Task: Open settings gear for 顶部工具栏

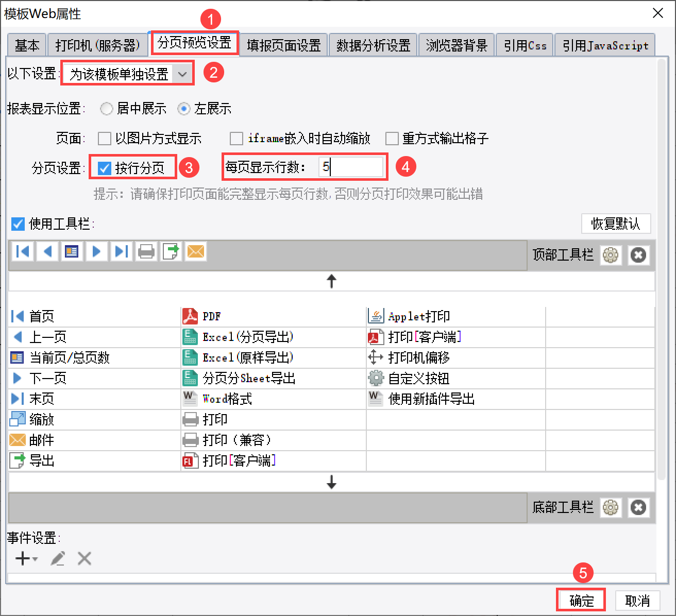Action: coord(611,255)
